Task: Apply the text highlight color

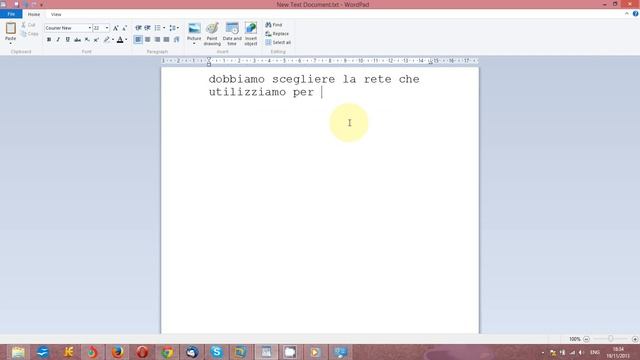Action: pyautogui.click(x=107, y=40)
